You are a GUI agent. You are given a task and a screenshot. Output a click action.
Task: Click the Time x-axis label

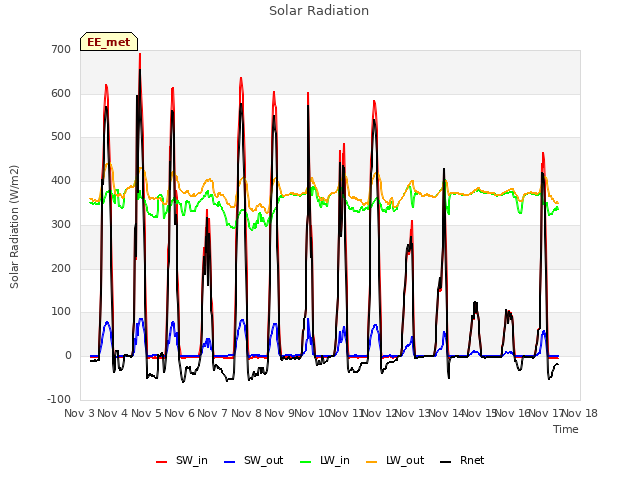coord(566,429)
